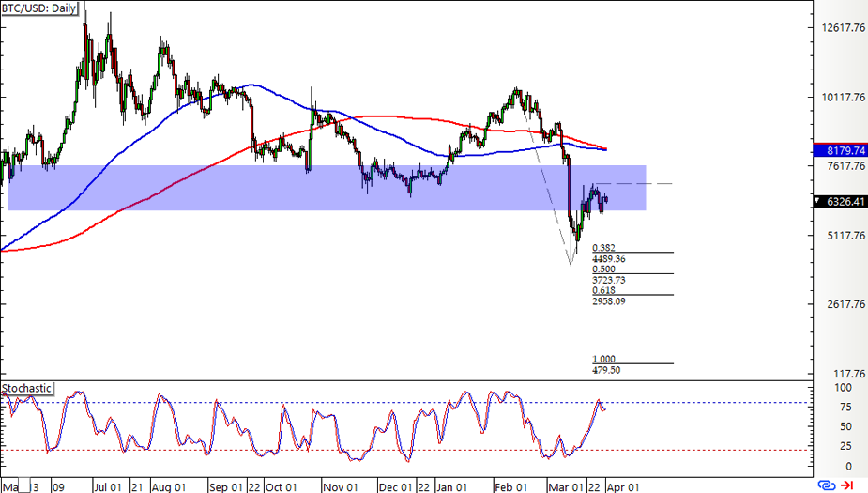This screenshot has height=493, width=868.
Task: Click the Dec 01 date label
Action: click(396, 487)
